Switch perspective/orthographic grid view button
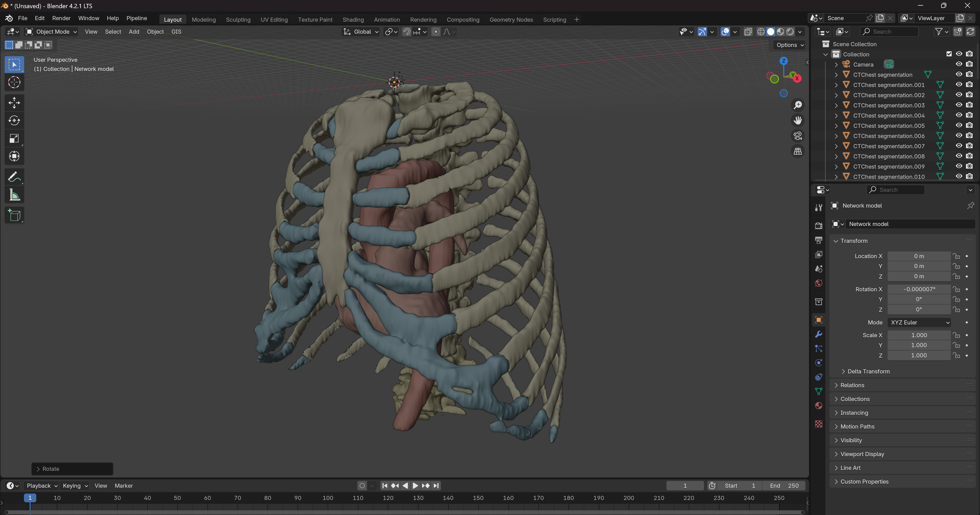 797,151
